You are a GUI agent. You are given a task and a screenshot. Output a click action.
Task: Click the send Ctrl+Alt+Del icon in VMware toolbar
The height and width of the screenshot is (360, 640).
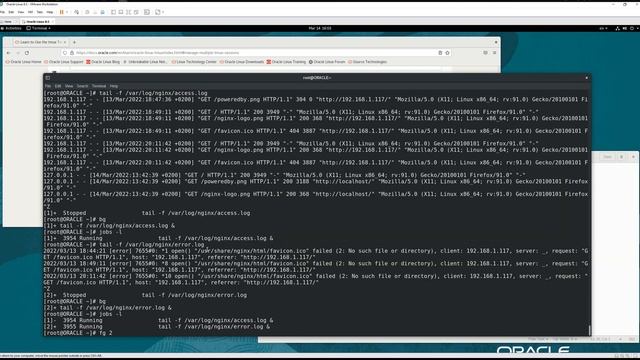pyautogui.click(x=76, y=12)
